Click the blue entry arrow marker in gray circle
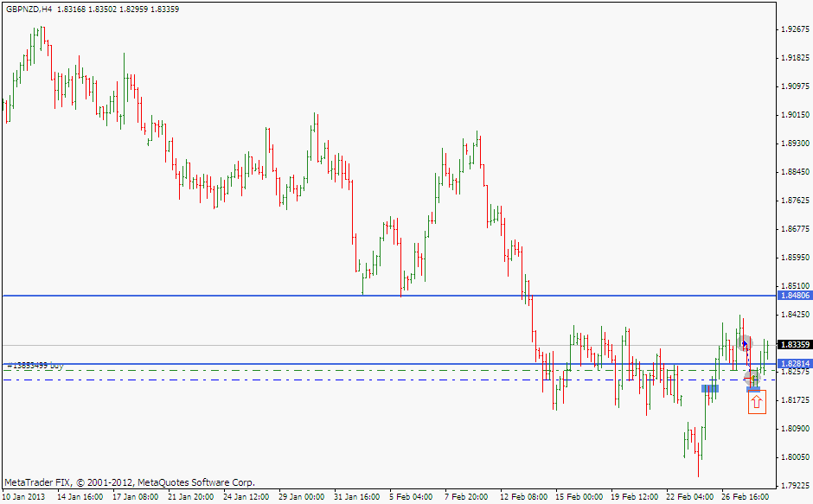This screenshot has height=504, width=813. tap(745, 344)
